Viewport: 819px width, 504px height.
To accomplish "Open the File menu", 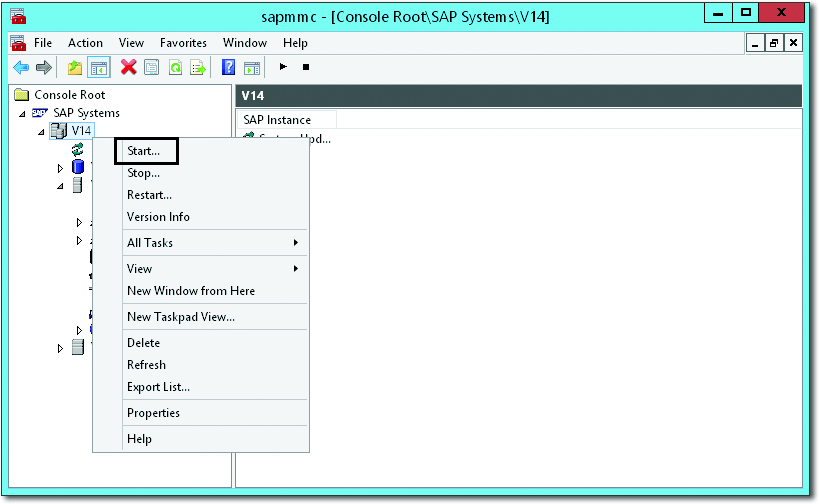I will point(43,43).
